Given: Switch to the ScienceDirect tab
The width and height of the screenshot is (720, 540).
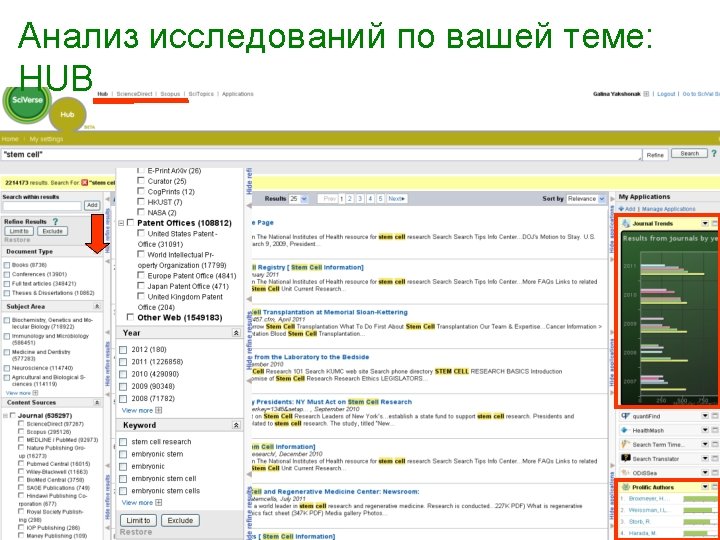Looking at the screenshot, I should (x=134, y=94).
